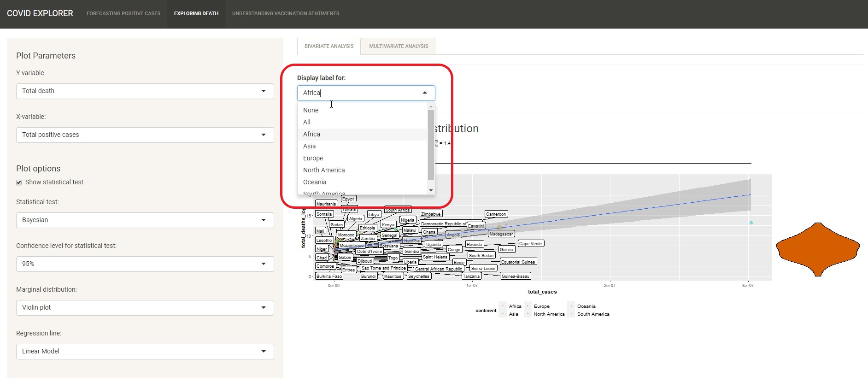Screen dimensions: 868x388
Task: Switch to the Multivariate Analysis tab
Action: 398,46
